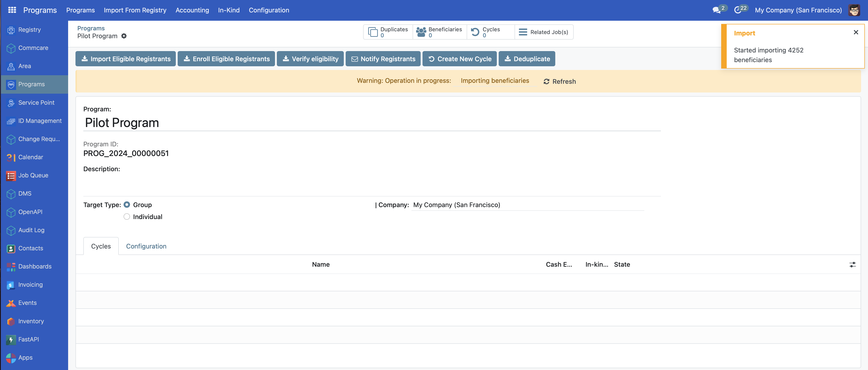Open the app grid launcher icon
The height and width of the screenshot is (370, 868).
(x=12, y=10)
